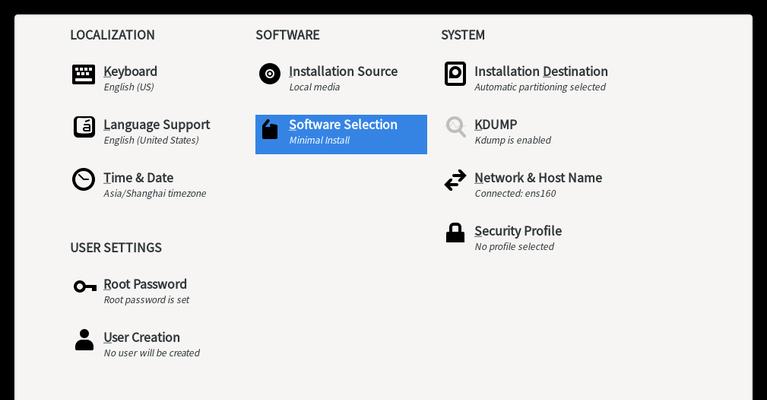Viewport: 767px width, 400px height.
Task: Choose the Installation Destination title text
Action: pyautogui.click(x=541, y=71)
